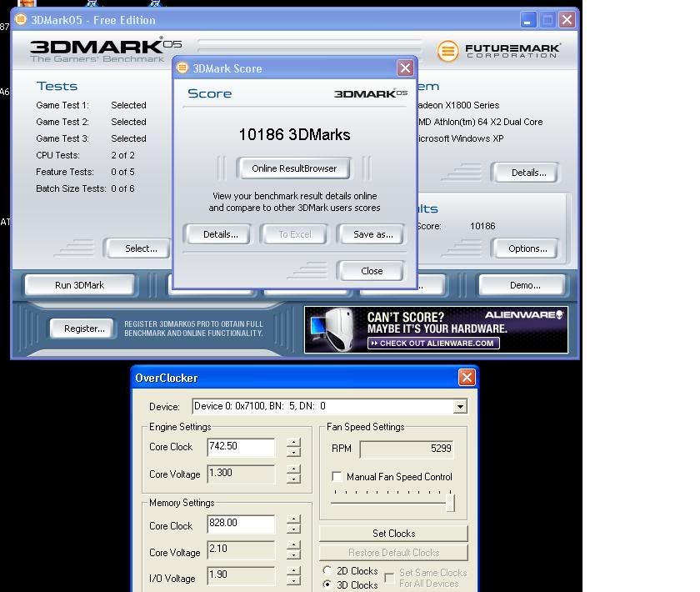Open the Online ResultBrowser
This screenshot has width=700, height=592.
tap(294, 168)
